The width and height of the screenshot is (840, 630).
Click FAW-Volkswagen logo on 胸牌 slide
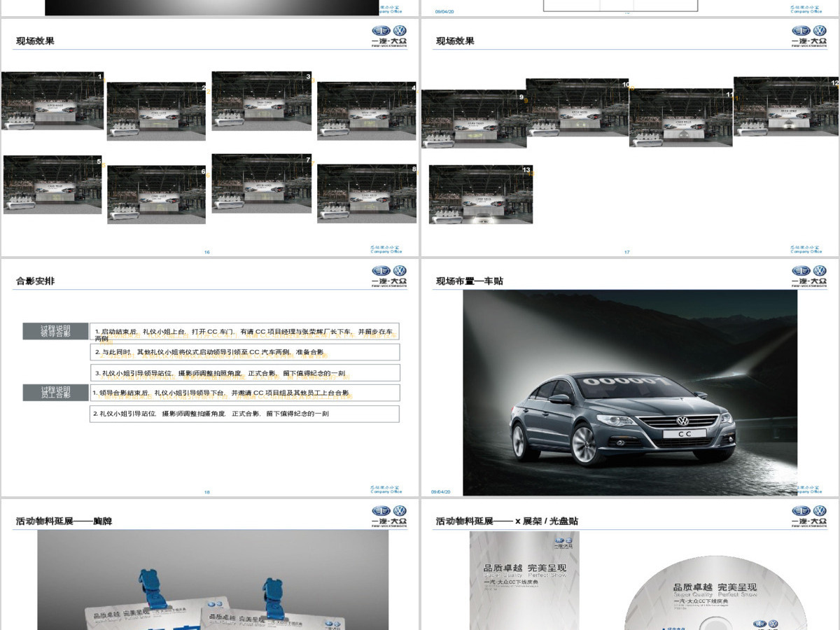[x=389, y=516]
